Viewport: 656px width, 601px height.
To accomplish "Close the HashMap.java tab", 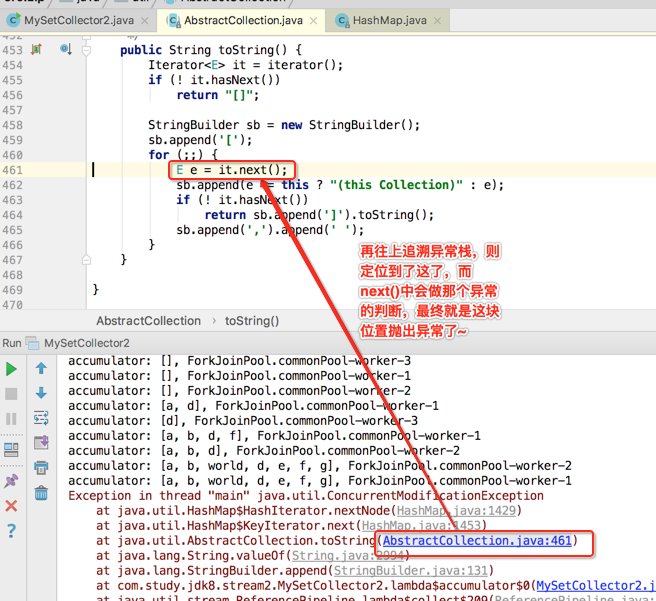I will coord(437,21).
